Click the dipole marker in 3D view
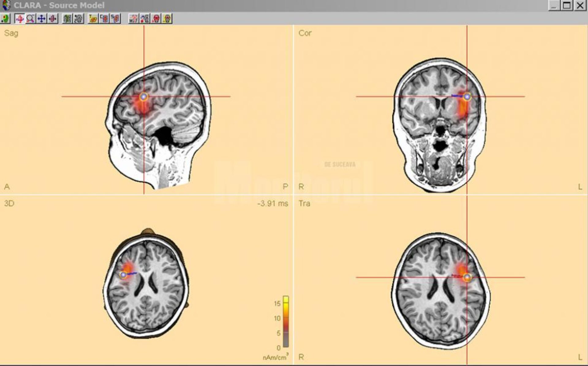The height and width of the screenshot is (366, 588). click(123, 275)
